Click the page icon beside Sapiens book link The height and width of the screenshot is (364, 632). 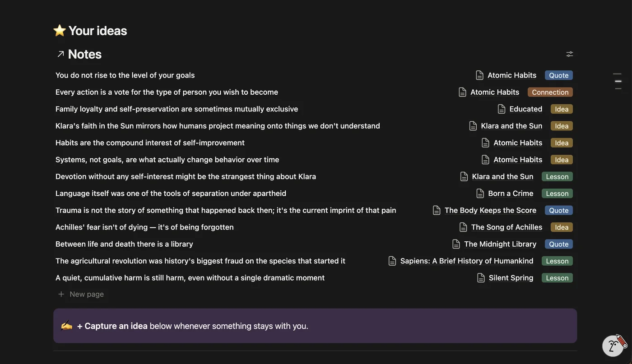pyautogui.click(x=392, y=261)
